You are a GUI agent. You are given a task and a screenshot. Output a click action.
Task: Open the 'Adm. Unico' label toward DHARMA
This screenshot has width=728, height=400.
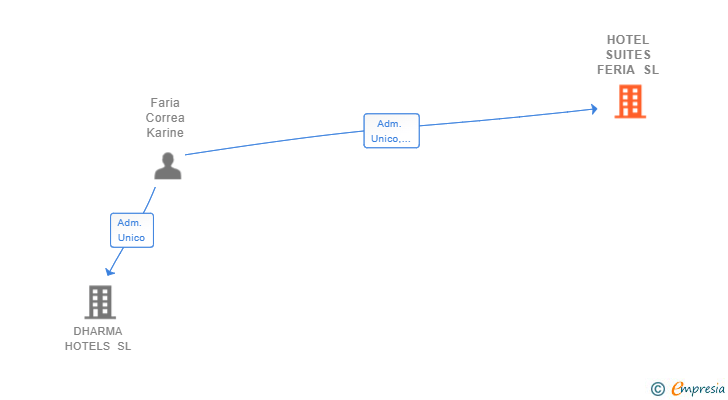tap(132, 230)
